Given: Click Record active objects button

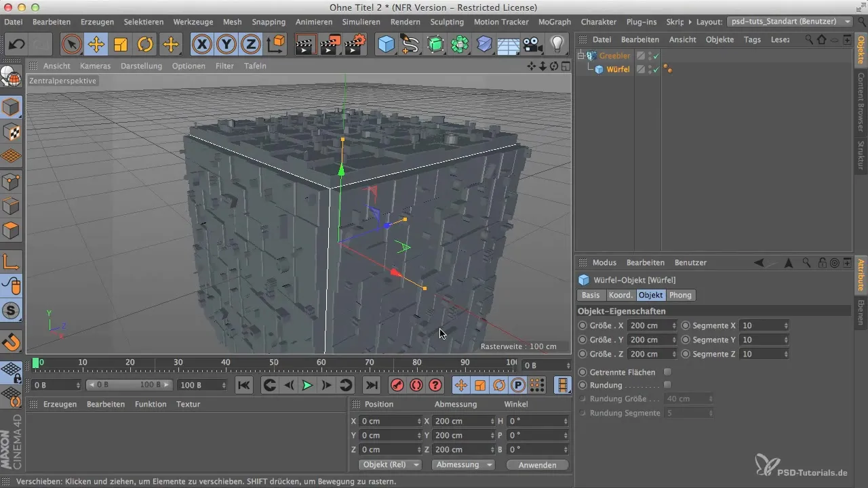Looking at the screenshot, I should 397,385.
